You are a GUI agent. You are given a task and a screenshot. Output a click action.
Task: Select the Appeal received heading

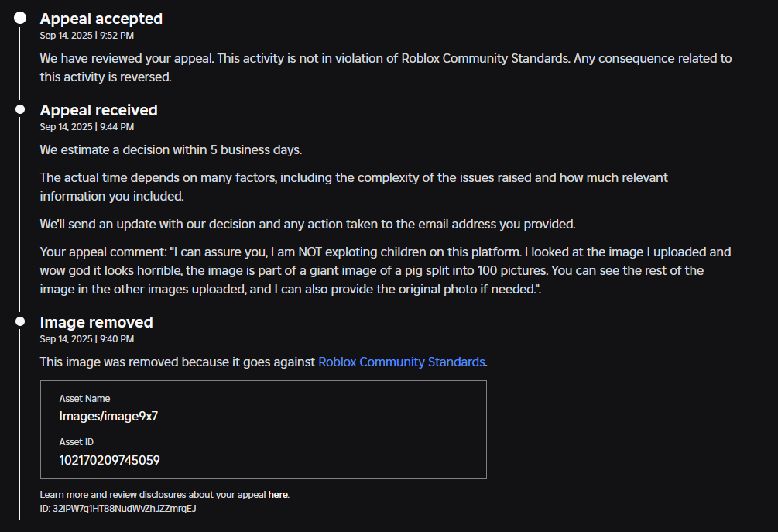(x=98, y=110)
